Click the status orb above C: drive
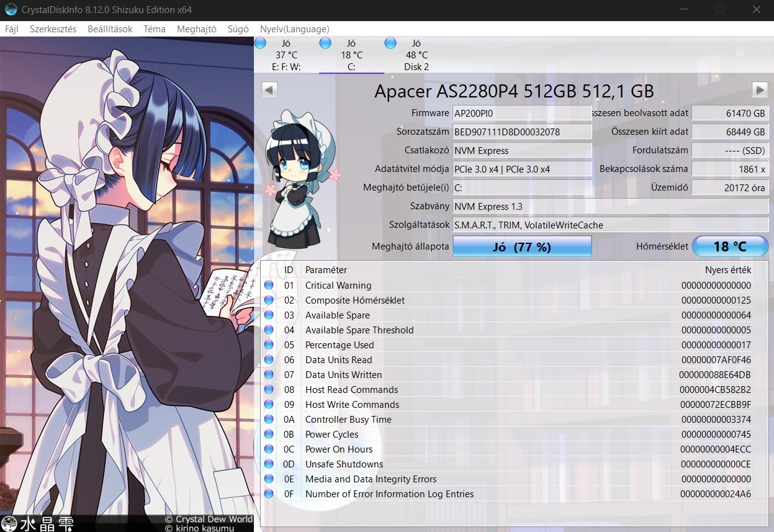Viewport: 774px width, 532px height. tap(325, 43)
